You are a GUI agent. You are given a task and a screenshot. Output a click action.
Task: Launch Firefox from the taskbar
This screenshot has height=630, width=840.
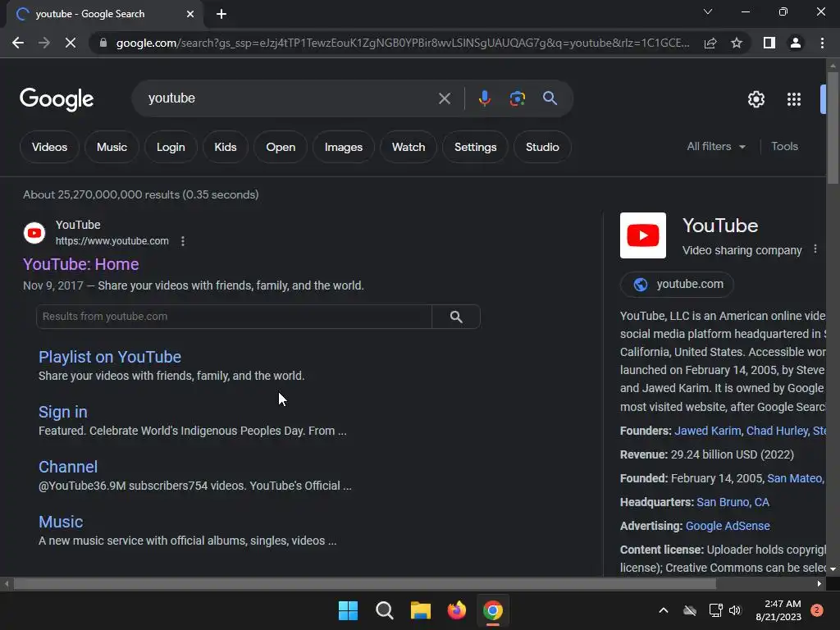click(456, 610)
